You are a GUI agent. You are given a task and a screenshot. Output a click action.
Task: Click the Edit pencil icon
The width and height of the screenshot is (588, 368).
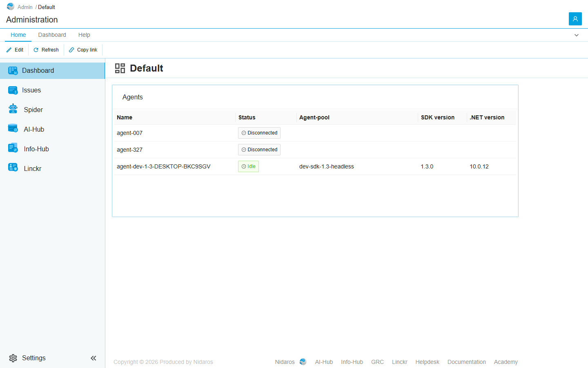9,50
